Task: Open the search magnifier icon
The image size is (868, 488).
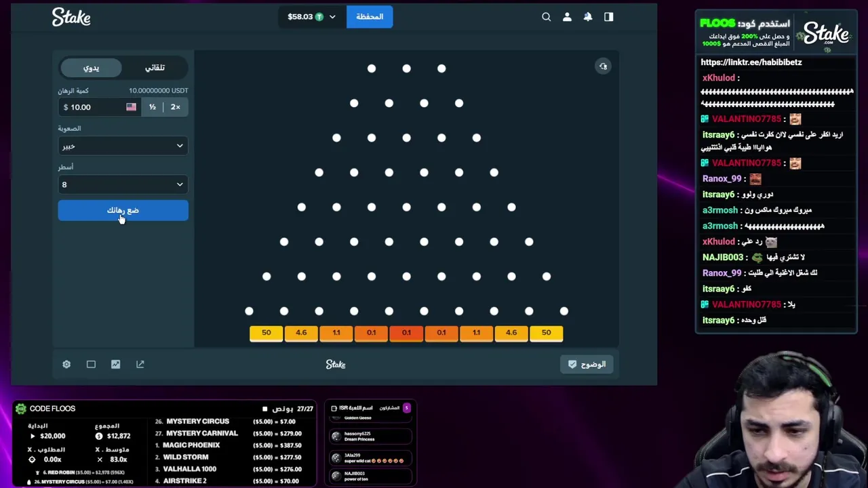Action: click(x=547, y=17)
